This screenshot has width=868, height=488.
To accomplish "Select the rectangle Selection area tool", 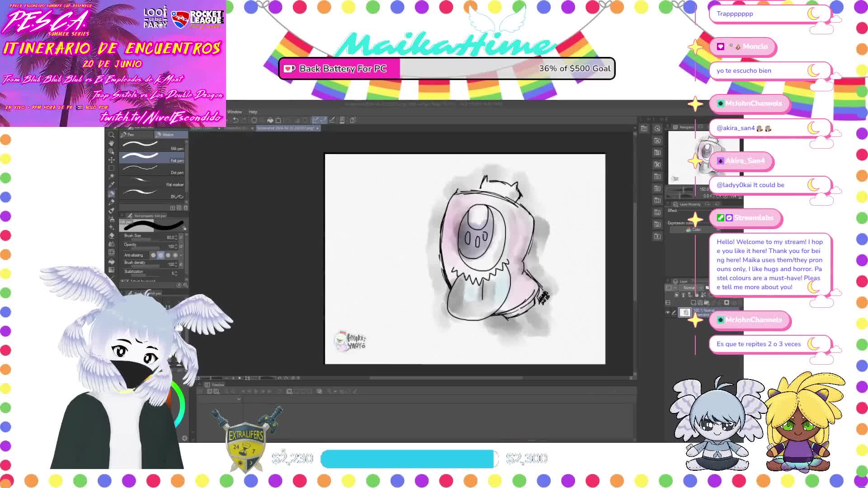I will (111, 168).
